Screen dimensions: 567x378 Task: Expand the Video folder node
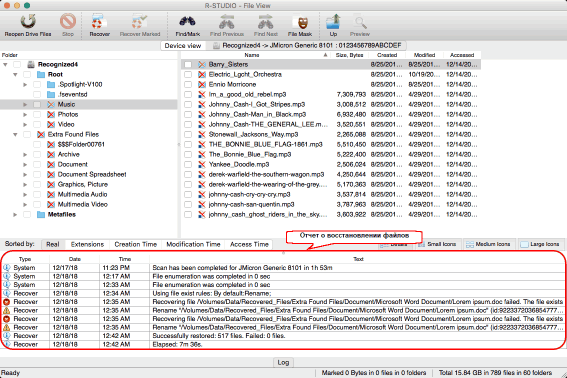pyautogui.click(x=25, y=124)
